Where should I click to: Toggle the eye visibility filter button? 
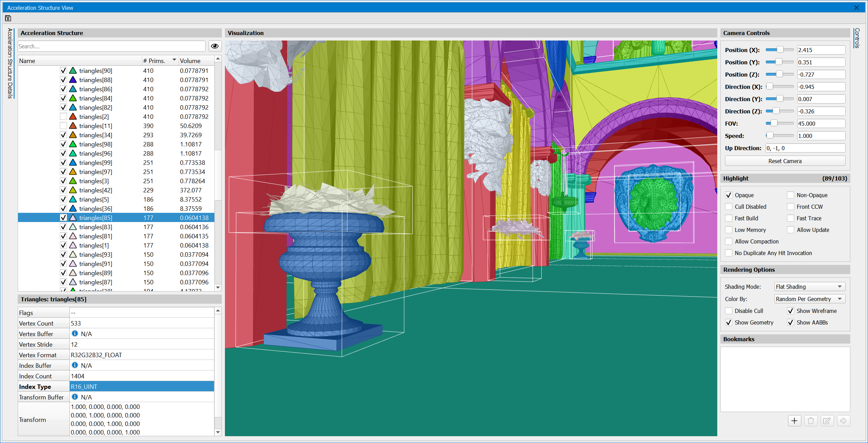(215, 46)
